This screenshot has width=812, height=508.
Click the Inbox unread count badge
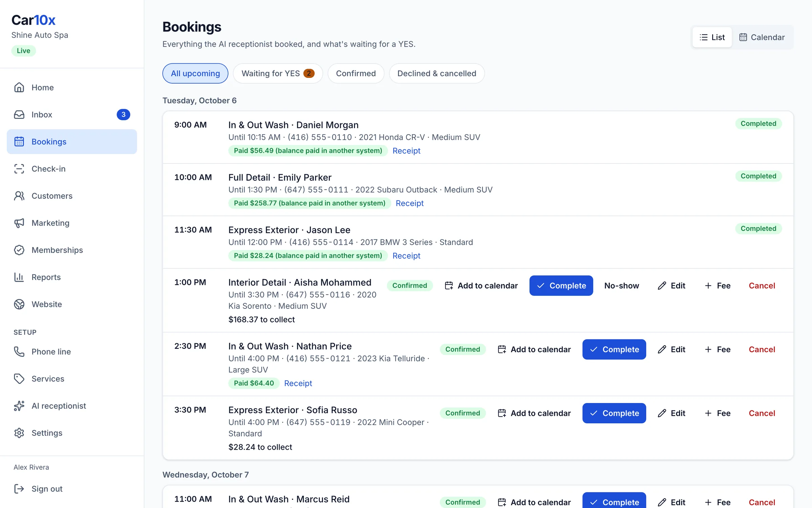pyautogui.click(x=123, y=114)
